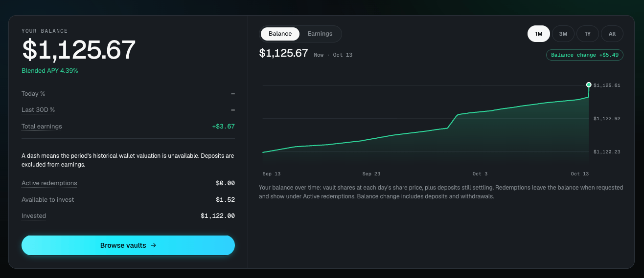Click the YOUR BALANCE heading
Screen dimensions: 644x278
pyautogui.click(x=45, y=31)
